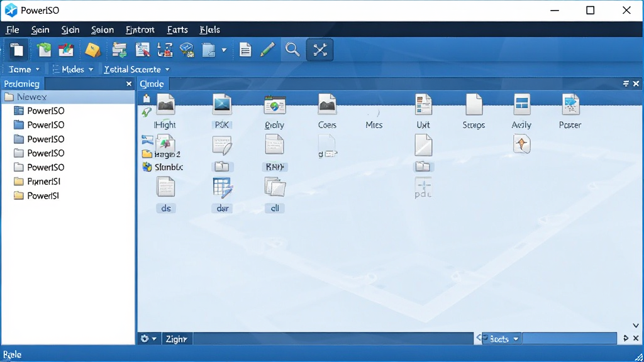Click the RAN file label
The height and width of the screenshot is (362, 644).
tap(274, 167)
